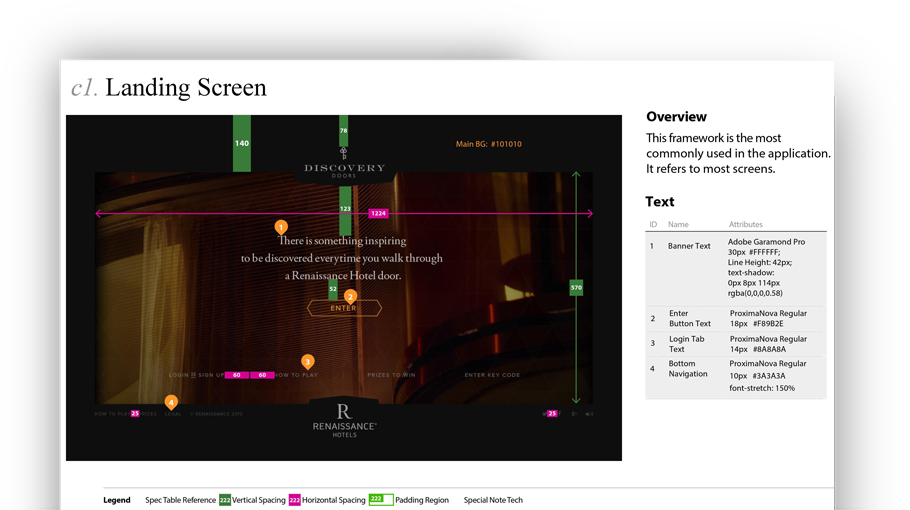Click the magenta Horizontal Spacing legend swatch
Screen dimensions: 910x510
click(295, 500)
